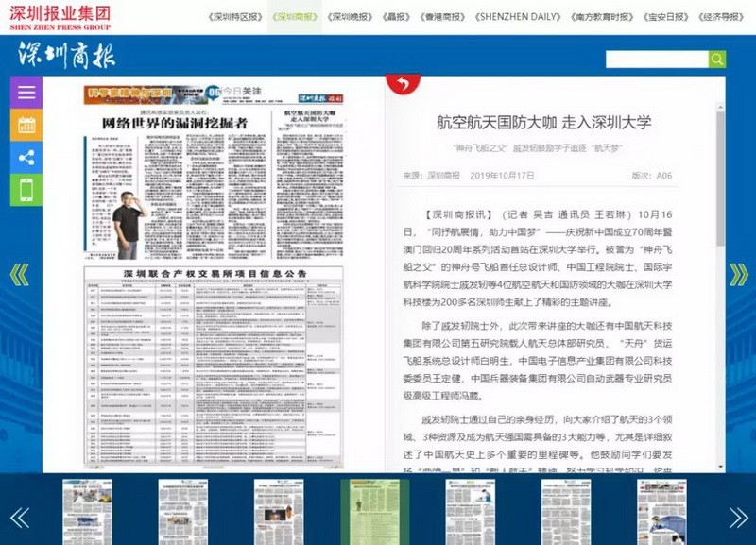Select the 航空航天国防大咖 article block on the page
This screenshot has height=545, width=756.
[x=310, y=183]
